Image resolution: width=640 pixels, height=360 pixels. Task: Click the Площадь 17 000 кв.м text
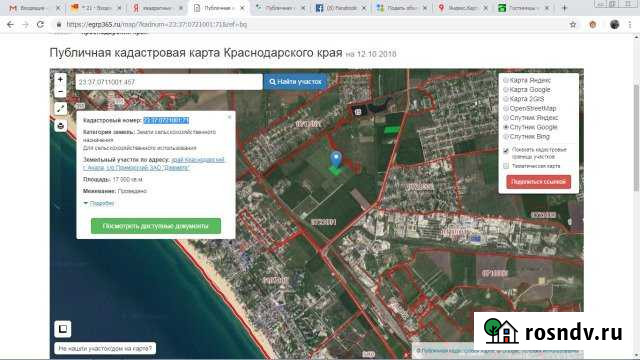pos(113,179)
